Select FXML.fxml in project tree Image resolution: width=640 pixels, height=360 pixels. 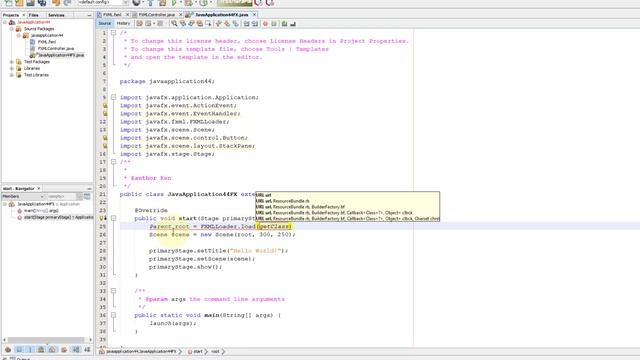pyautogui.click(x=47, y=42)
